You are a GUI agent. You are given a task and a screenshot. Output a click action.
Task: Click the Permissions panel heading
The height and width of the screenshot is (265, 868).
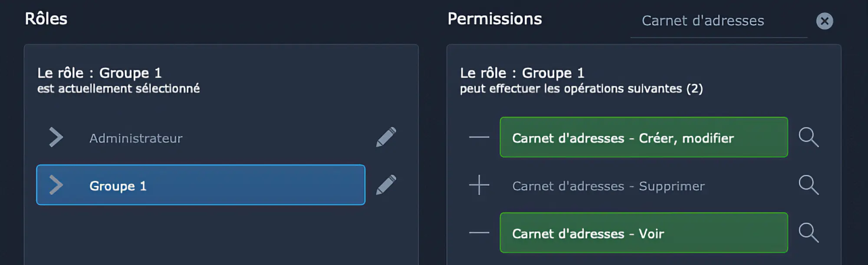click(495, 19)
